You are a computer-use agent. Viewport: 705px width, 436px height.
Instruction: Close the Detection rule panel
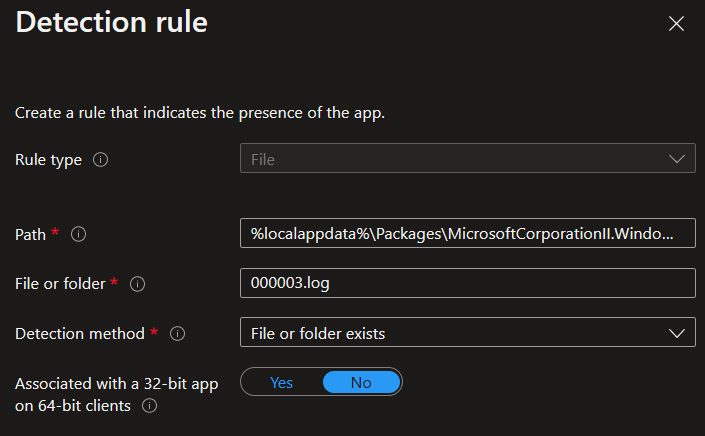pyautogui.click(x=676, y=23)
